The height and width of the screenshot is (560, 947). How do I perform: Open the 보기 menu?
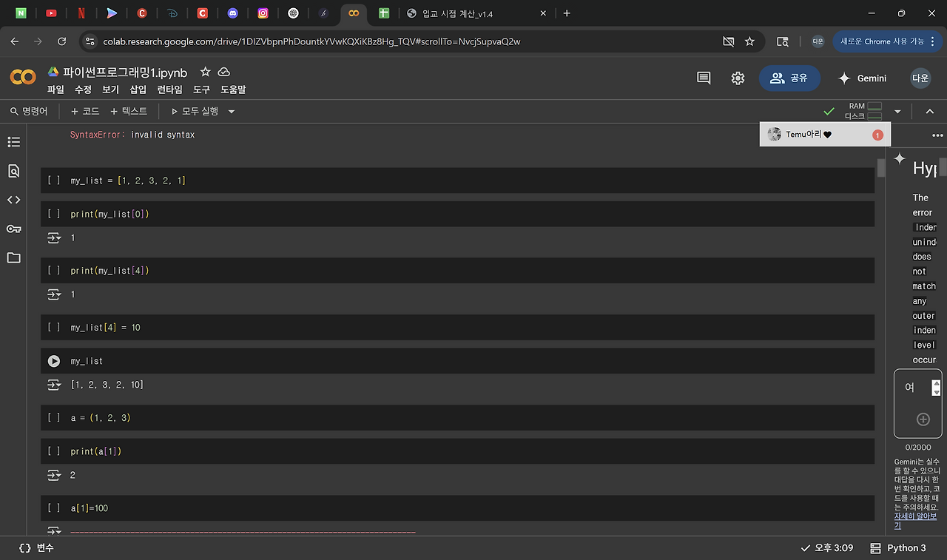110,90
